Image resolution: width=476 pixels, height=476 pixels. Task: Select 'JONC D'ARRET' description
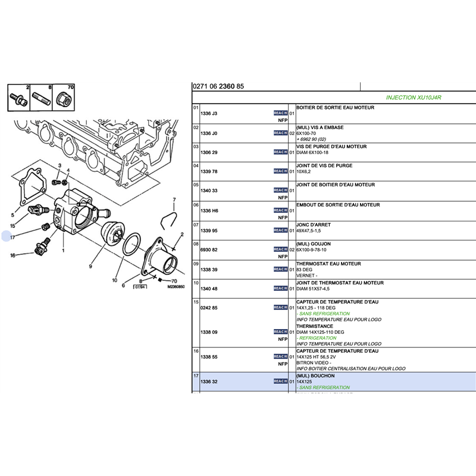click(314, 225)
